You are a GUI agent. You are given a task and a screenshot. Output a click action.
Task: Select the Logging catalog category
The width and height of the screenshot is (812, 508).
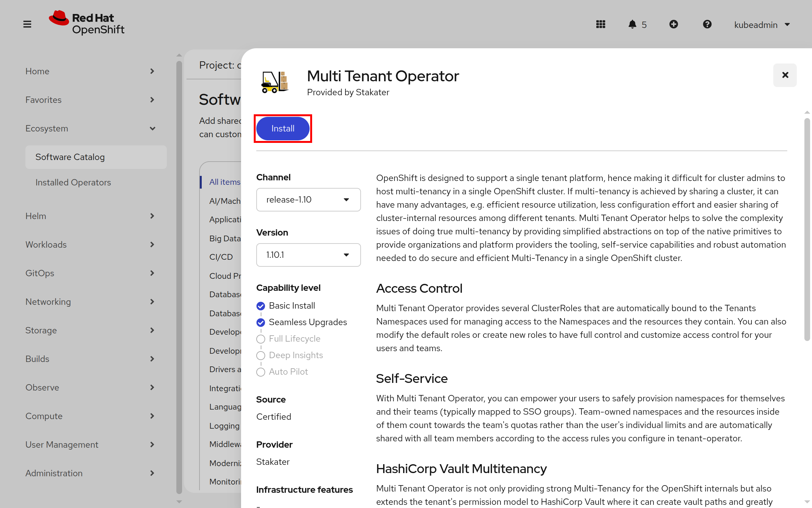[x=224, y=425]
